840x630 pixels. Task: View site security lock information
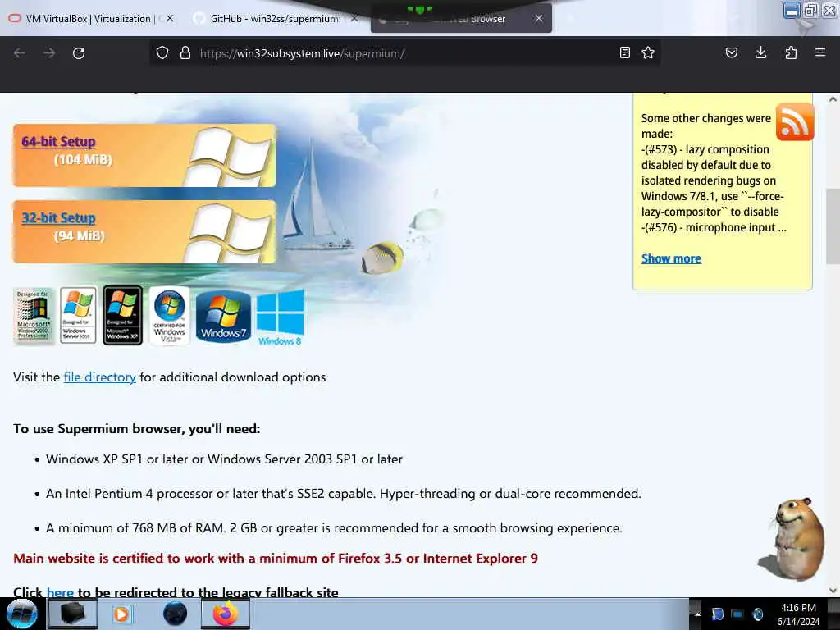(x=185, y=53)
